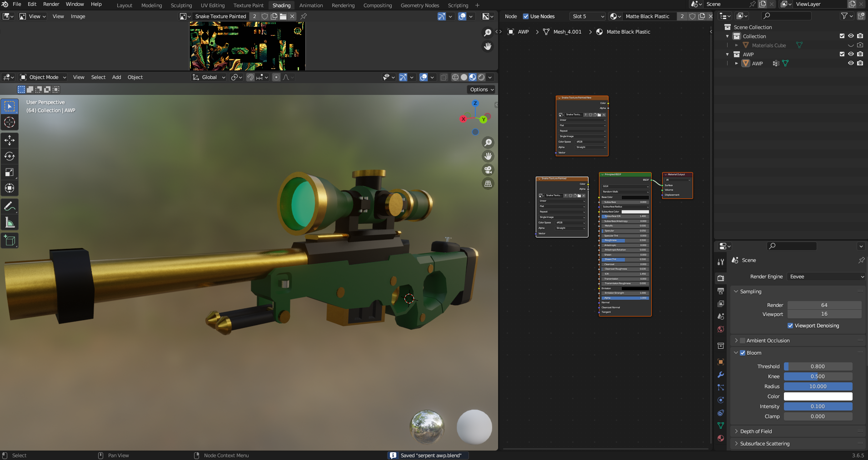Expand the Depth of Field panel
The height and width of the screenshot is (460, 868).
(x=756, y=431)
